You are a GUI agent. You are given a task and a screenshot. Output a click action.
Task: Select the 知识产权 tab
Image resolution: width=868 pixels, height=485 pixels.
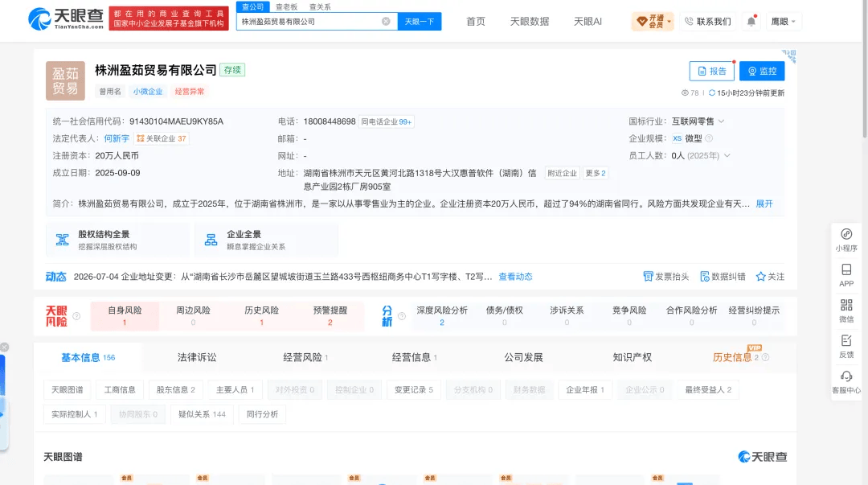pos(633,357)
